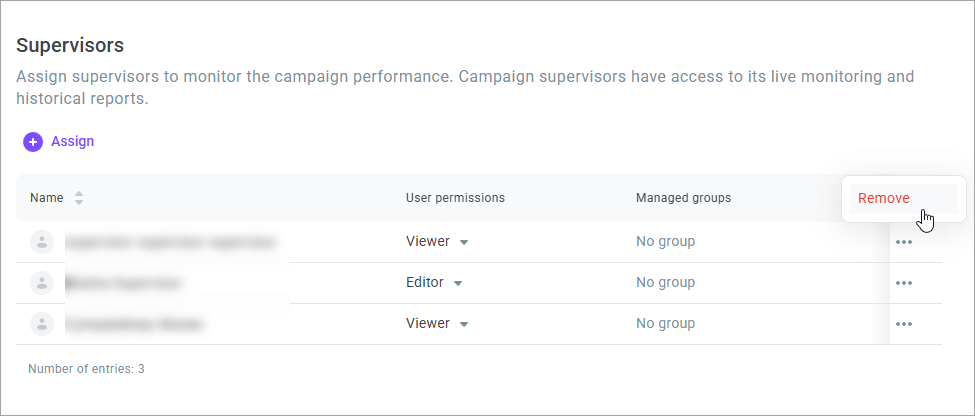Click Number of entries: 3 text
This screenshot has width=975, height=416.
[x=86, y=369]
